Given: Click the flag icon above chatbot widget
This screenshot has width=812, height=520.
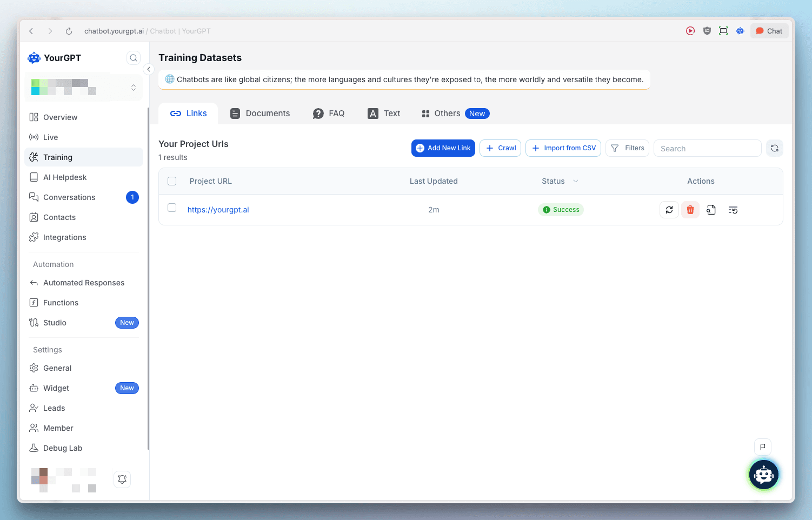Looking at the screenshot, I should coord(763,446).
